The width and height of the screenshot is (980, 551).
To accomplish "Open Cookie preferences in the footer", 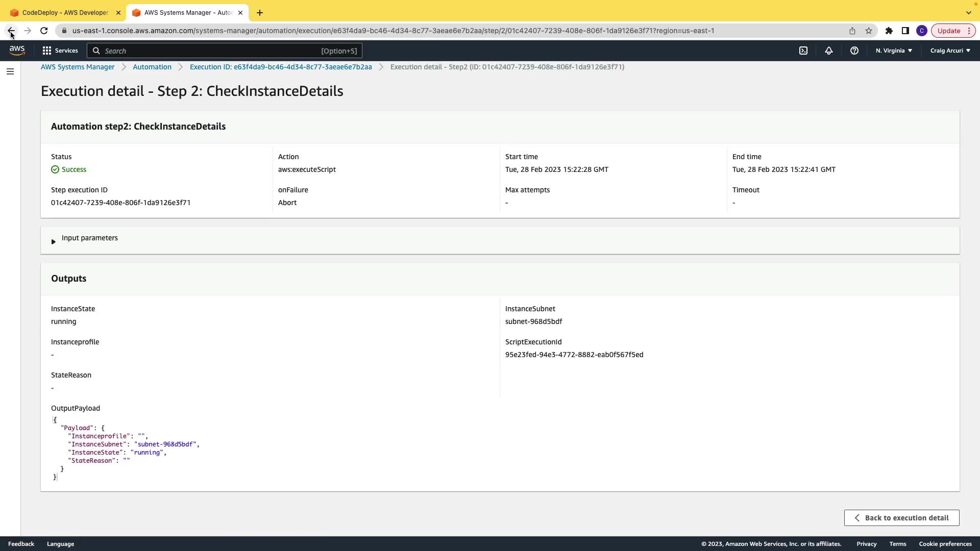I will tap(945, 544).
